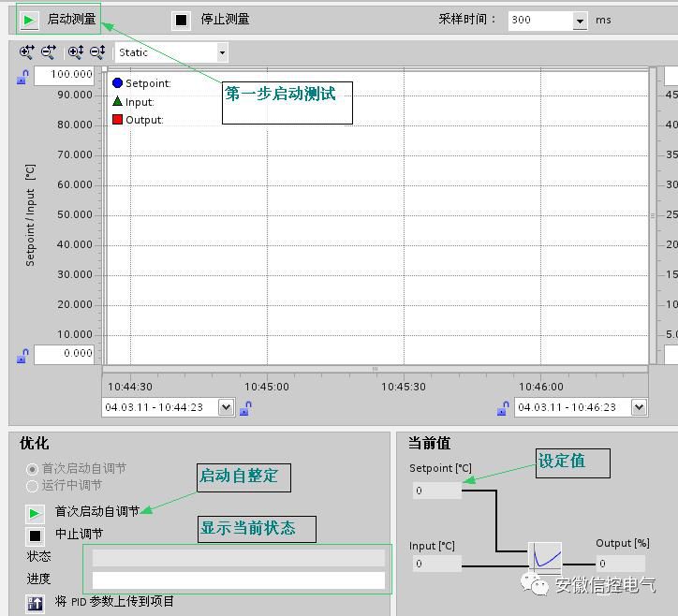This screenshot has width=678, height=616.
Task: Click the Output [%] value field
Action: coord(621,564)
